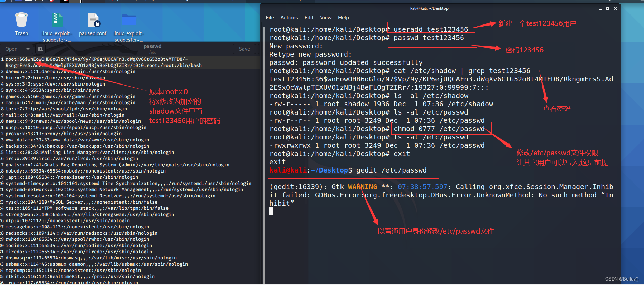The image size is (644, 285).
Task: Click the 'passwd' document title in gedit
Action: pos(153,46)
